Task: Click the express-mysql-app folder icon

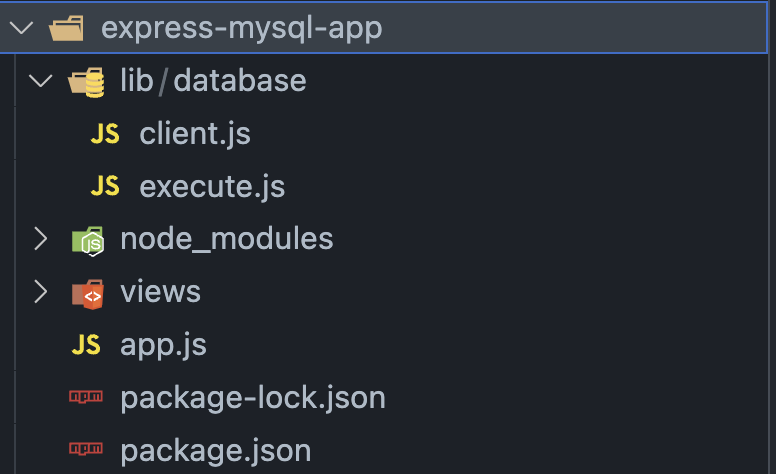Action: (66, 28)
